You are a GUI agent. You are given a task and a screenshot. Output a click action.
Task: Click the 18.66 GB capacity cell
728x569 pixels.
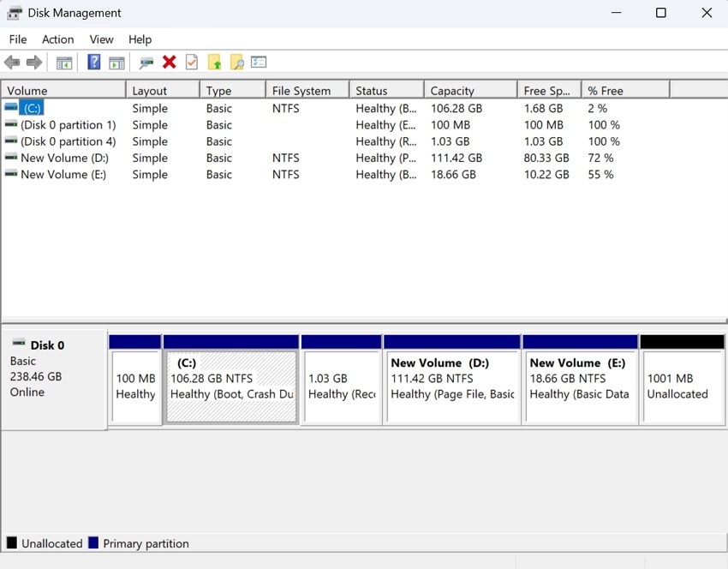point(453,175)
